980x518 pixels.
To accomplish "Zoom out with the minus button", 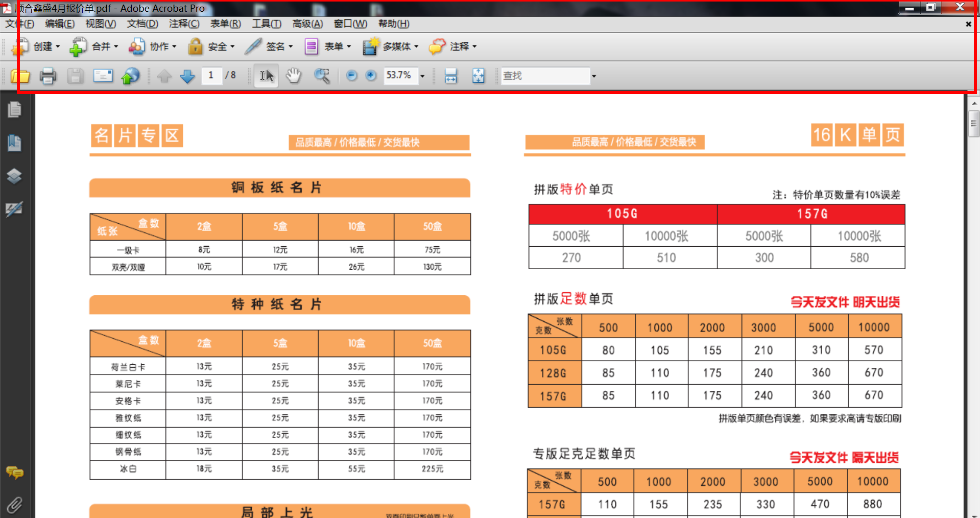I will 351,76.
